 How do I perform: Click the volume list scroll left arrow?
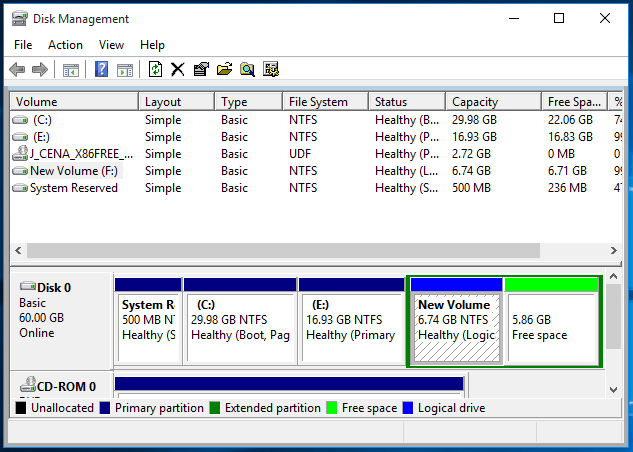18,250
